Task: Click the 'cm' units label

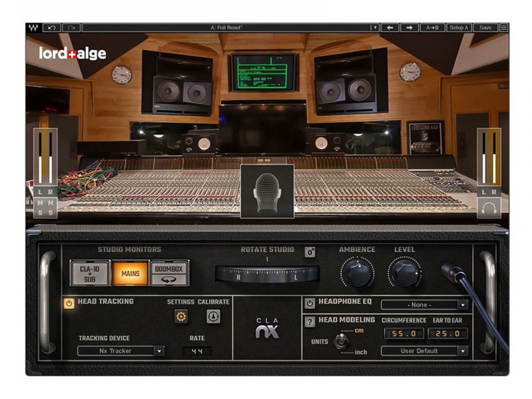Action: click(x=359, y=331)
